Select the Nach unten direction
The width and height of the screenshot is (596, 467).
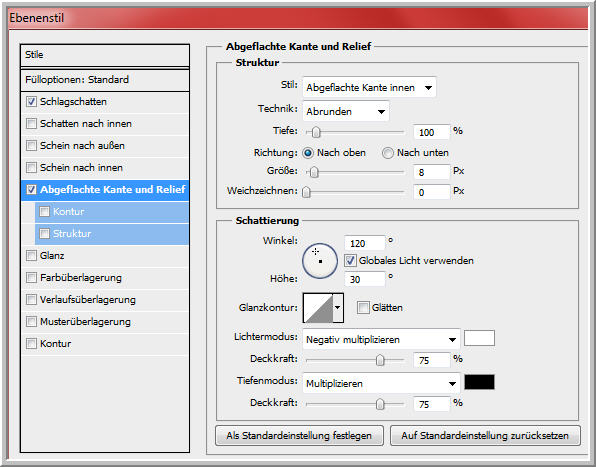coord(387,153)
